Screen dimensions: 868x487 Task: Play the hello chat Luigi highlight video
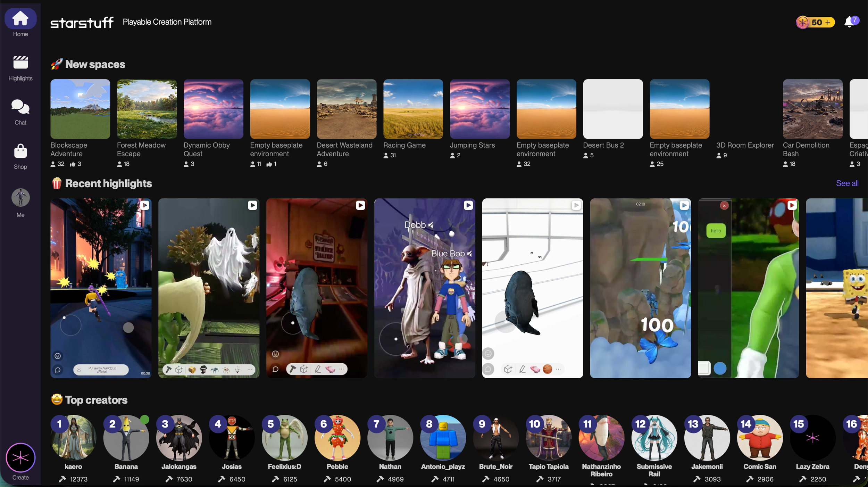tap(749, 288)
